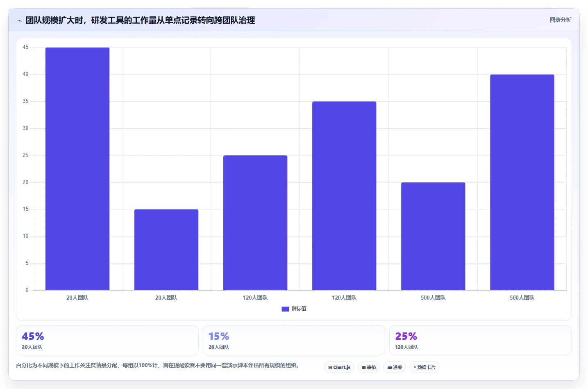Click the 指标值 legend color swatch

click(285, 309)
